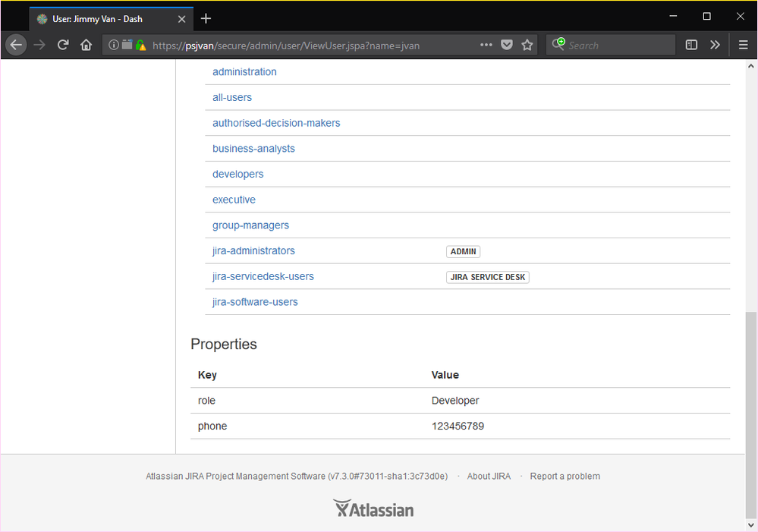Open the About JIRA footer link
This screenshot has width=758, height=532.
pos(489,476)
